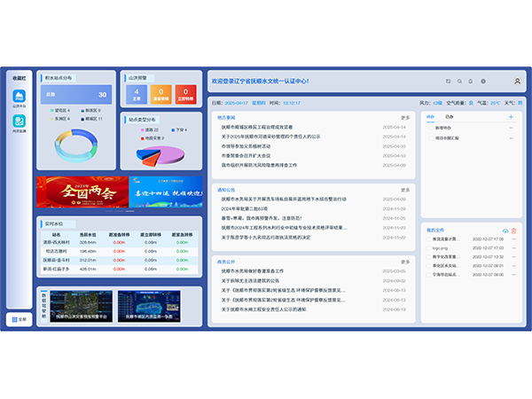Open the notification bell icon
Screen dimensions: 532x399
pos(471,81)
